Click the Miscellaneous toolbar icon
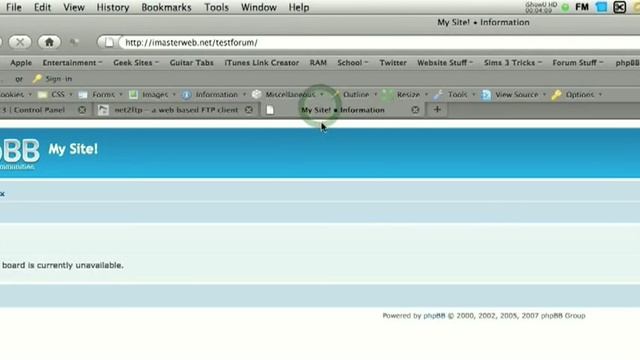 [257, 95]
